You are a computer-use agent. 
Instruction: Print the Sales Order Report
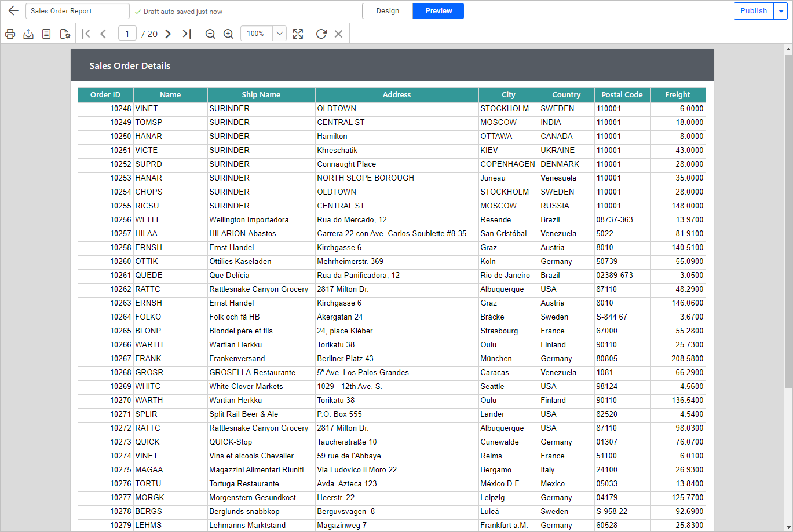(10, 34)
